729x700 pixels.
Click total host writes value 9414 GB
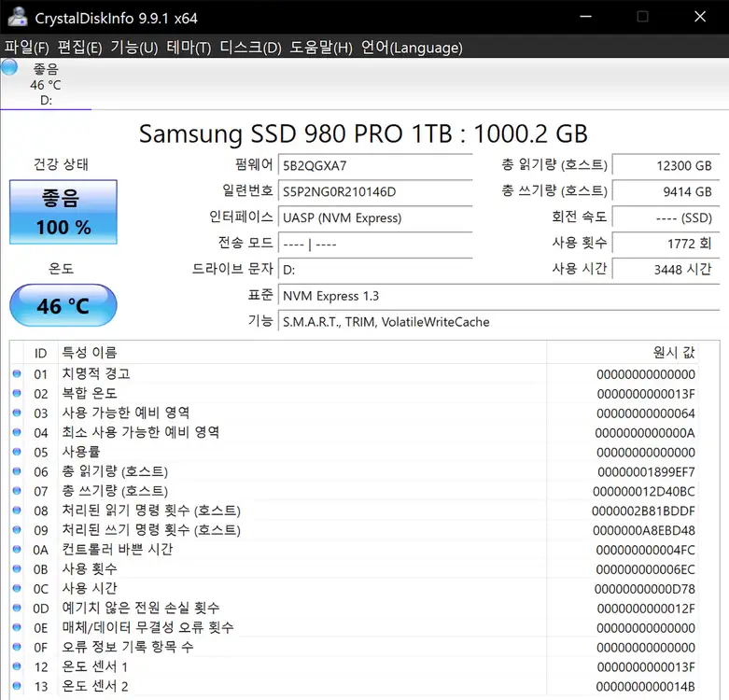click(666, 191)
